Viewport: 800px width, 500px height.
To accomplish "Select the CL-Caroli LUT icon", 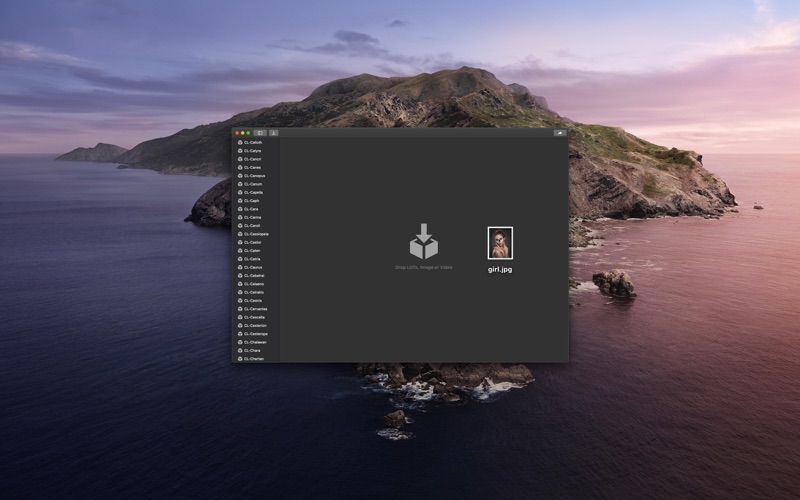I will coord(240,226).
